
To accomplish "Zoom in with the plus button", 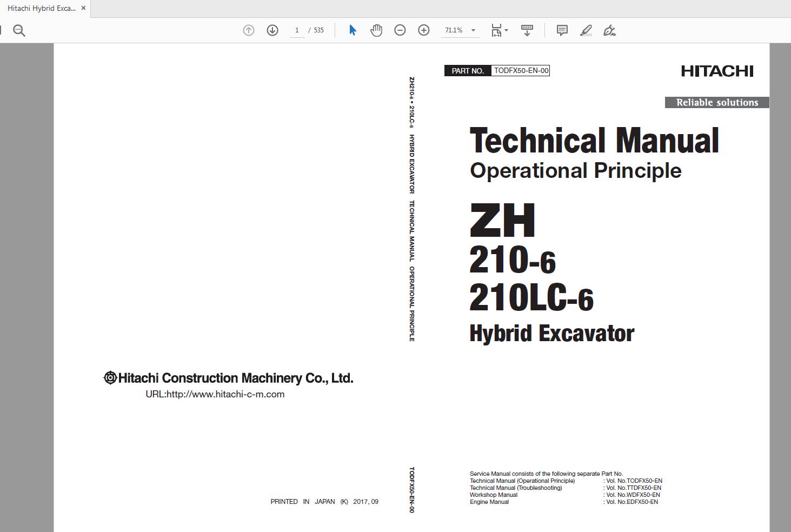I will click(x=424, y=30).
